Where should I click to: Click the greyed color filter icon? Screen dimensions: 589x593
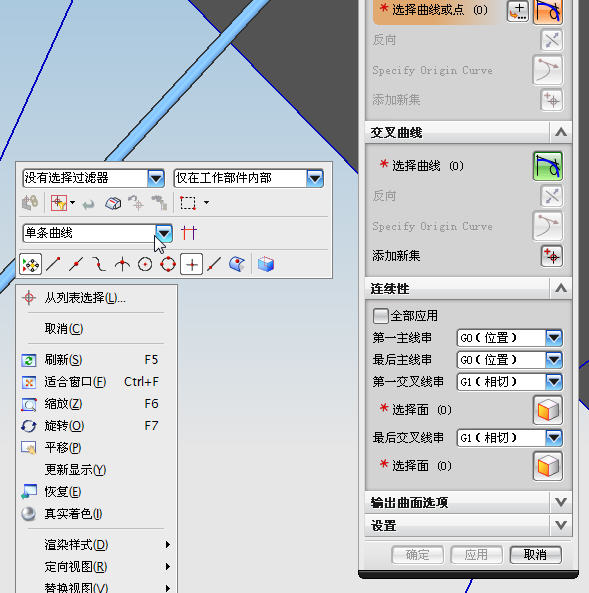[30, 203]
